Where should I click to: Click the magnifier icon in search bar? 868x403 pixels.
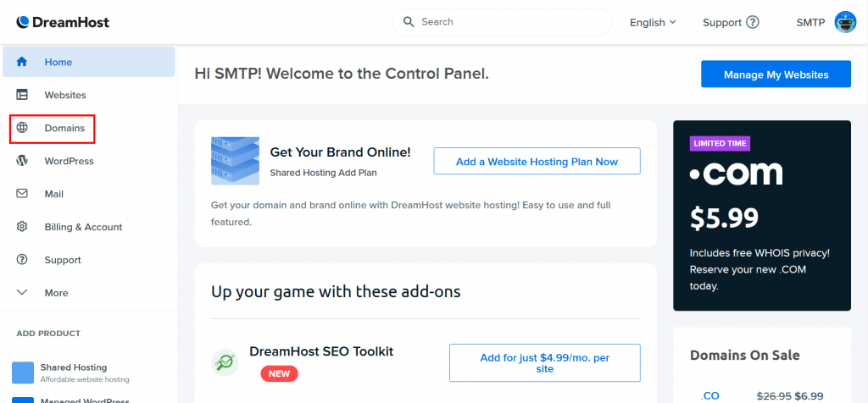point(409,22)
